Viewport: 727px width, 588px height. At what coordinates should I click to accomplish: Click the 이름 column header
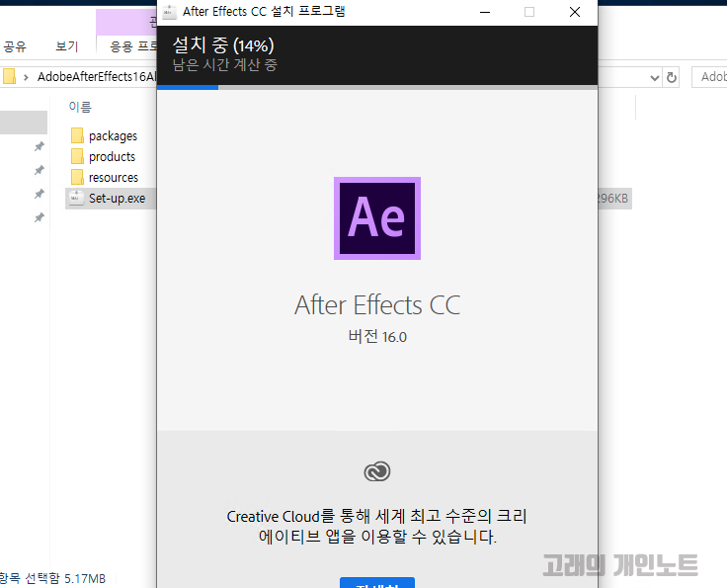(x=80, y=107)
